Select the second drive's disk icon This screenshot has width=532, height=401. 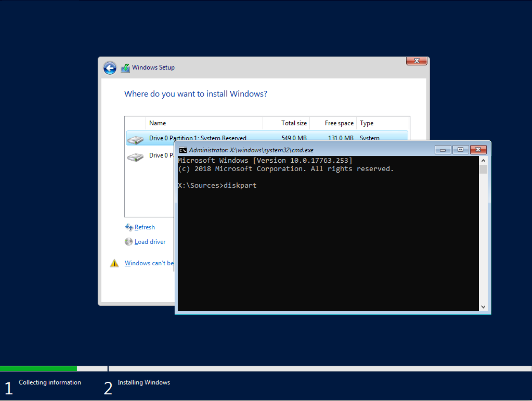point(135,157)
